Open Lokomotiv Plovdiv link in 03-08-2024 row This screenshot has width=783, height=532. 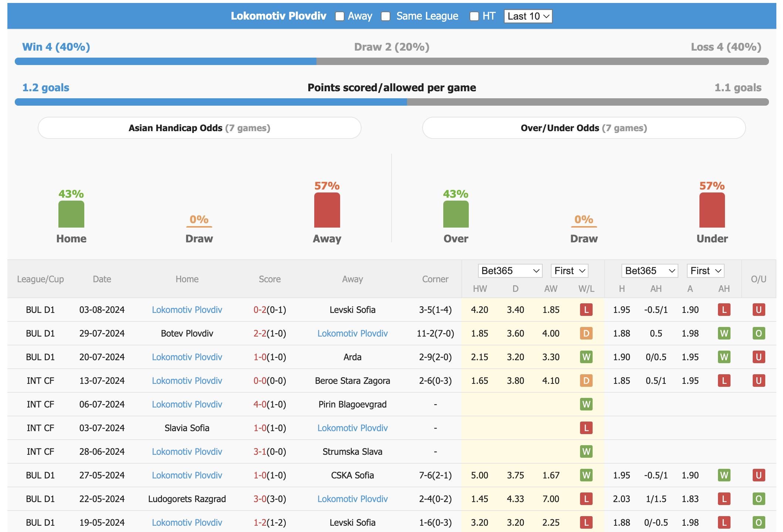pos(187,310)
